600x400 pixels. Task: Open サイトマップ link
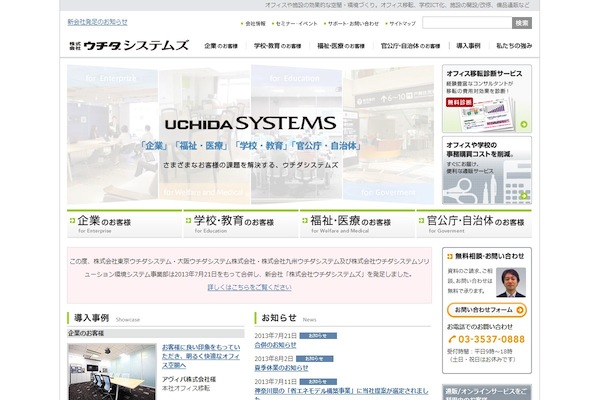coord(403,24)
